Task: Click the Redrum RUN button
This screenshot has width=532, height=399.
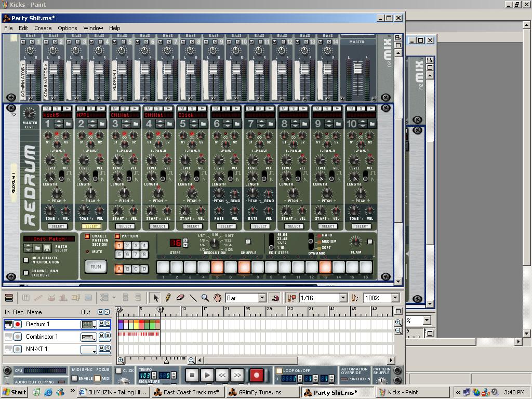Action: (96, 267)
